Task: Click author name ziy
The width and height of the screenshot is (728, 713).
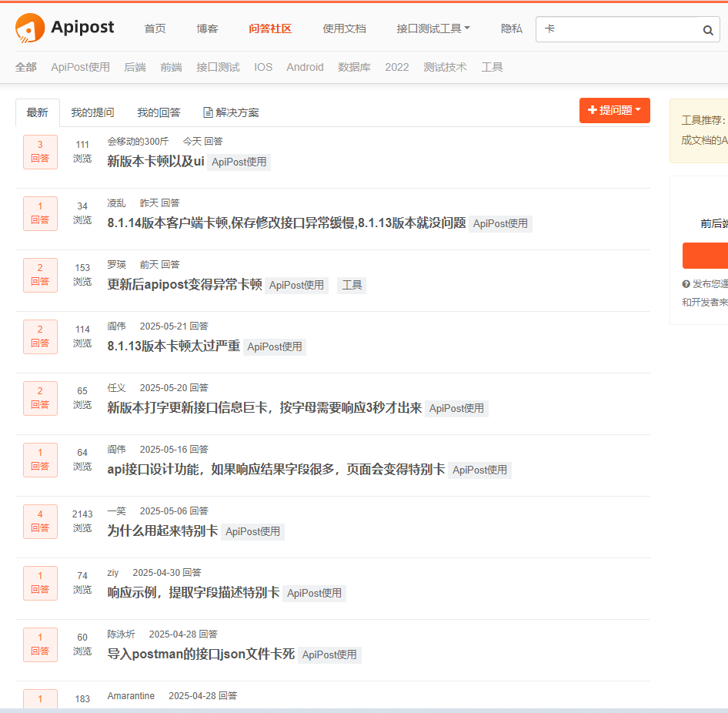Action: 113,573
